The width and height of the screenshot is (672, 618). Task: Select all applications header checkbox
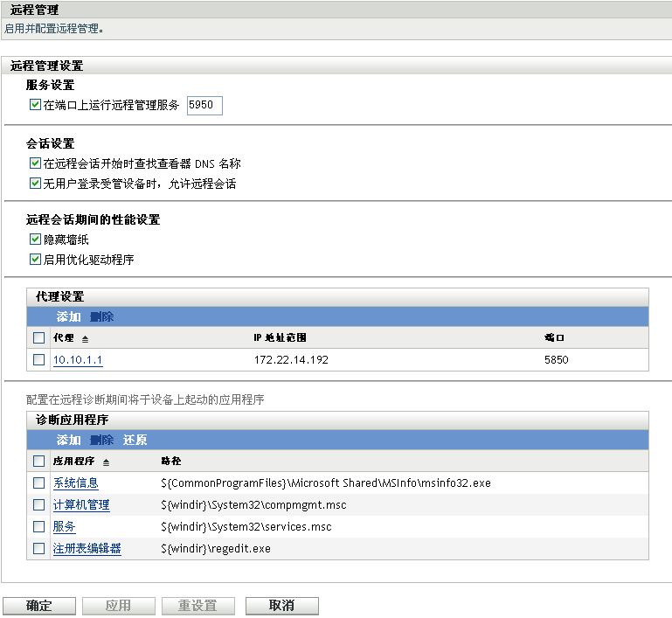tap(39, 462)
